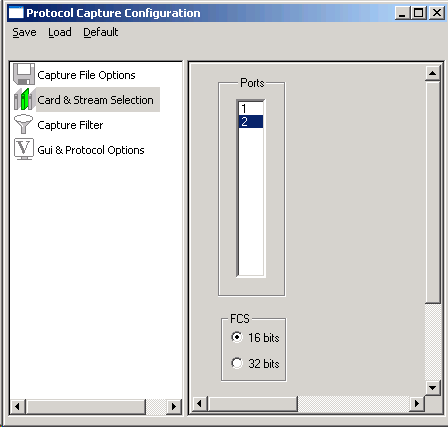Screen dimensions: 448x427
Task: Select port 2 in Ports list
Action: point(251,122)
